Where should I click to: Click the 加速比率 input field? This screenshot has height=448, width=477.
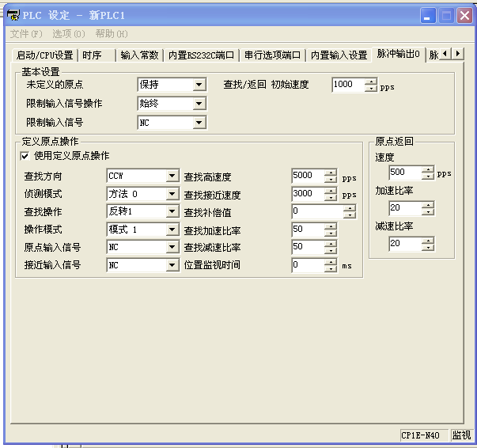click(404, 208)
